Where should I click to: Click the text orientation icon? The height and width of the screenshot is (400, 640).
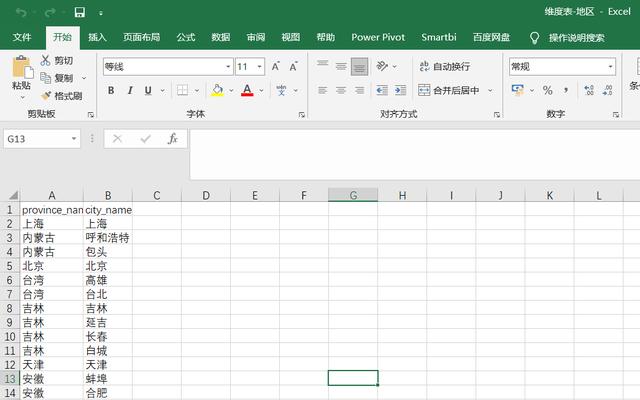pos(382,66)
